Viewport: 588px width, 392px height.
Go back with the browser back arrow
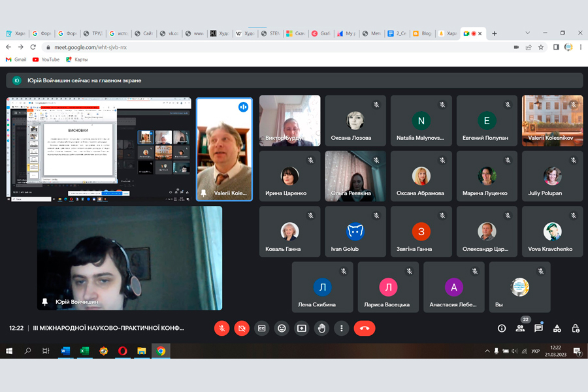[x=8, y=47]
